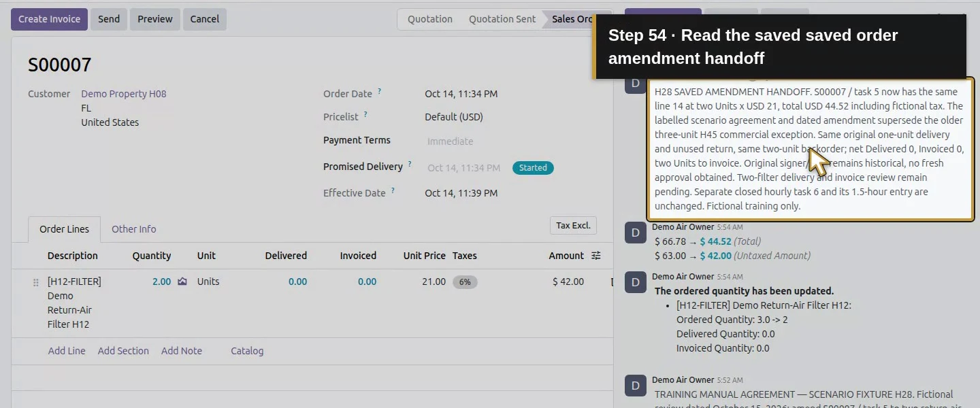Show help tooltip for Promised Delivery
This screenshot has height=408, width=980.
point(410,164)
